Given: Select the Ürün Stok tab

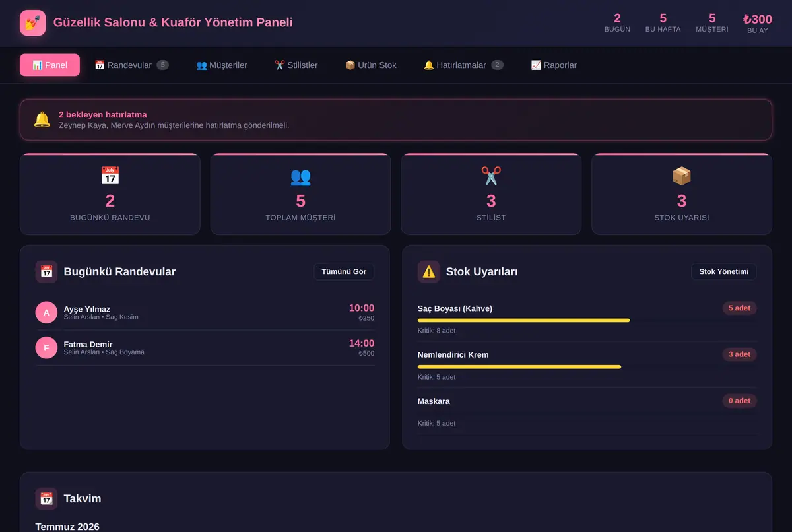Looking at the screenshot, I should pyautogui.click(x=371, y=65).
